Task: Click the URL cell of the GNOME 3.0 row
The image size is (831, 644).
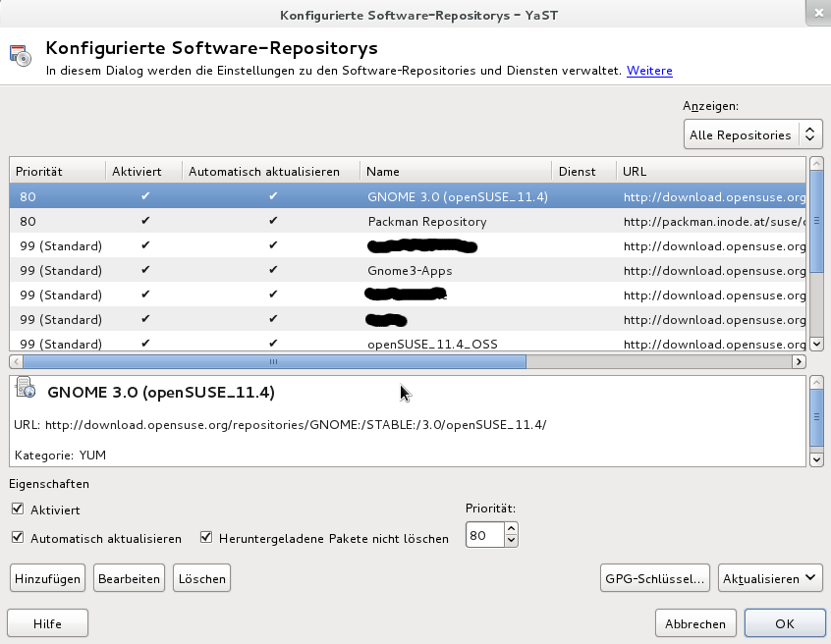Action: (x=714, y=197)
